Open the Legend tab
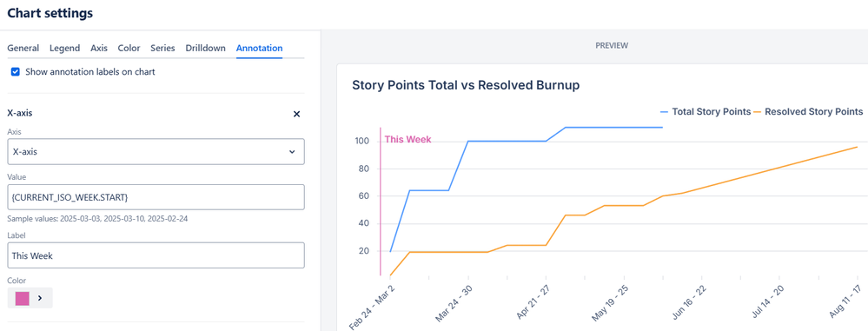Viewport: 868px width, 331px height. (65, 48)
